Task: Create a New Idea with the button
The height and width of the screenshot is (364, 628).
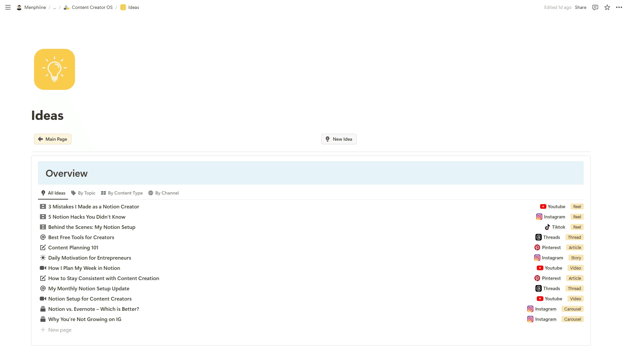Action: pyautogui.click(x=339, y=139)
